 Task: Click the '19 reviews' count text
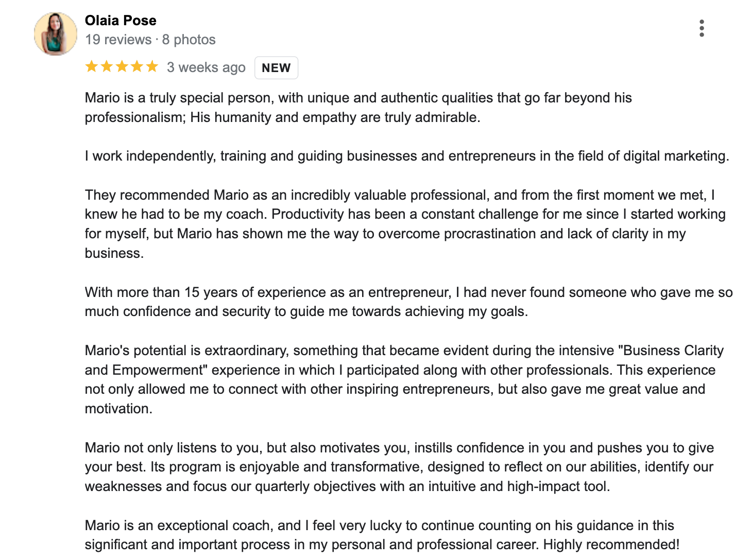118,40
